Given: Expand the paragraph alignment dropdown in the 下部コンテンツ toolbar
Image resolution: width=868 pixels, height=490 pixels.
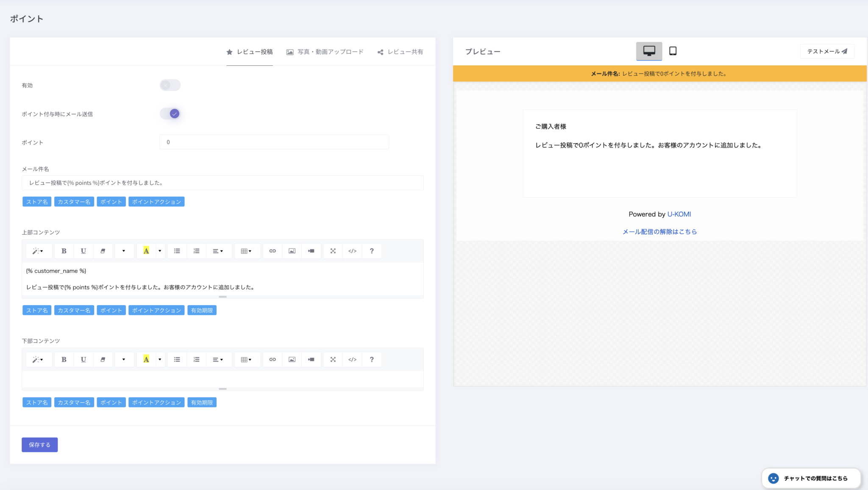Looking at the screenshot, I should (x=218, y=359).
